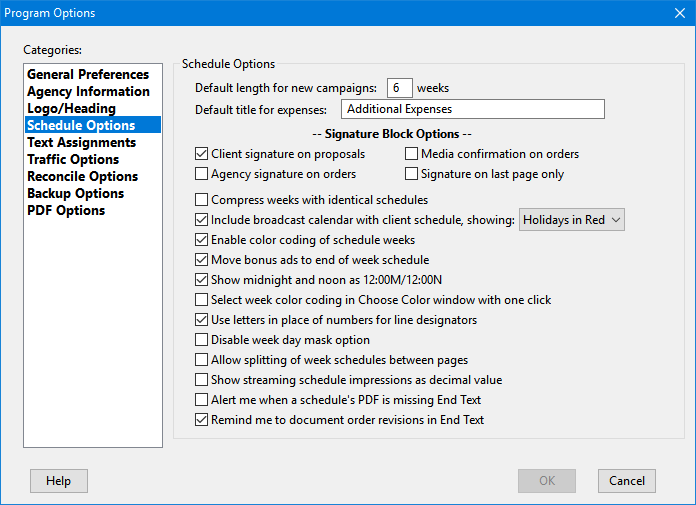Open Holidays in Red dropdown
Screen dimensions: 696x505
[572, 220]
